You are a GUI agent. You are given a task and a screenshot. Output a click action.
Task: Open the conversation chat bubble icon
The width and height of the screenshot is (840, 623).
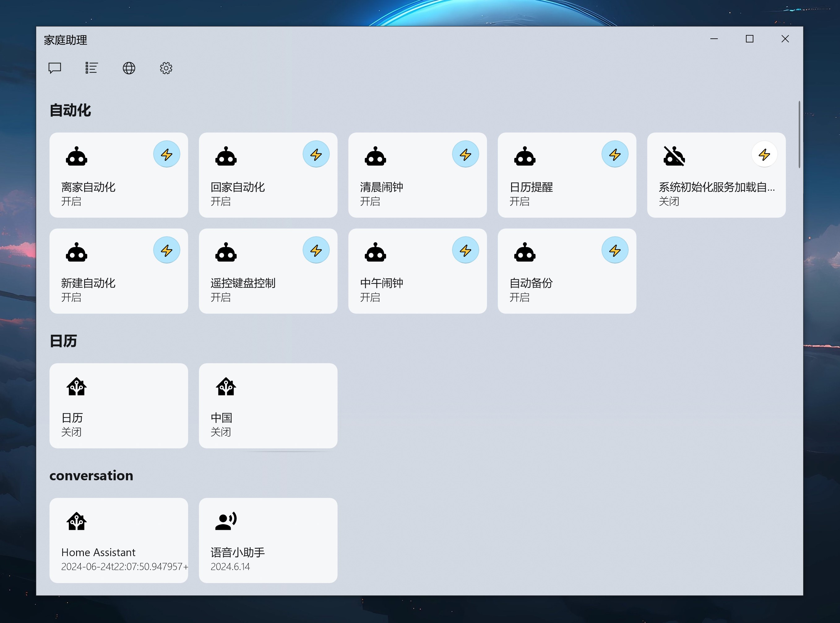(55, 68)
